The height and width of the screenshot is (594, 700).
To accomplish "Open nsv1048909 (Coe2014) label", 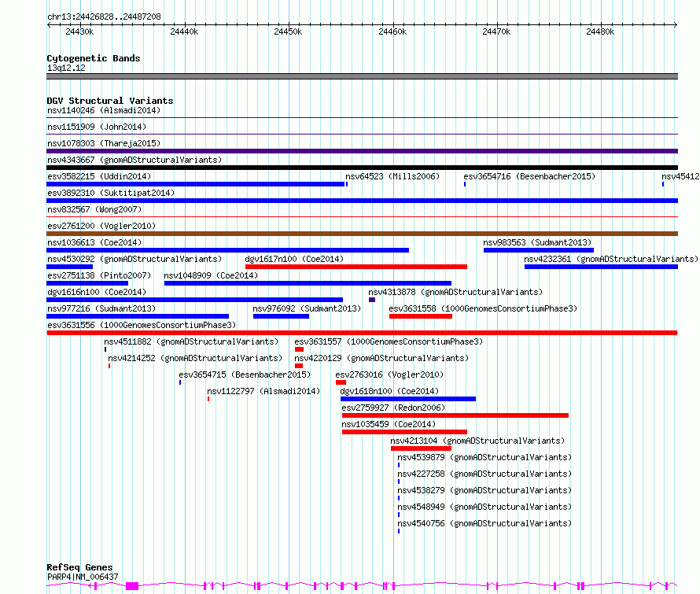I will [211, 275].
